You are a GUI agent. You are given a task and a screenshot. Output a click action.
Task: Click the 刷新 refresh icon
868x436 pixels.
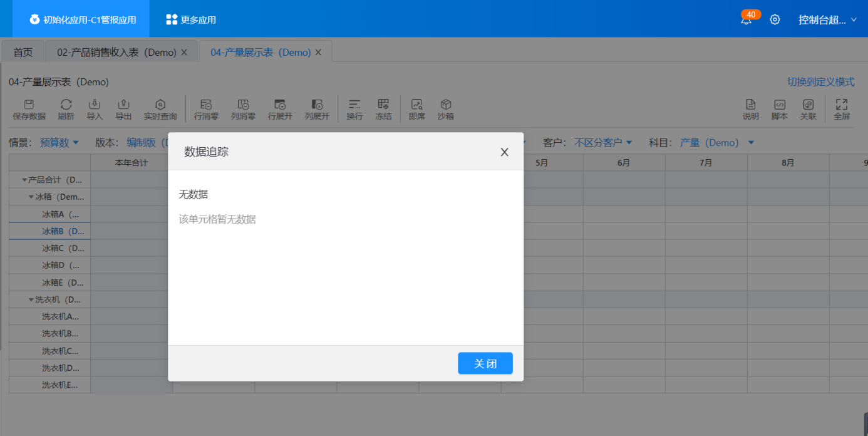click(x=66, y=105)
